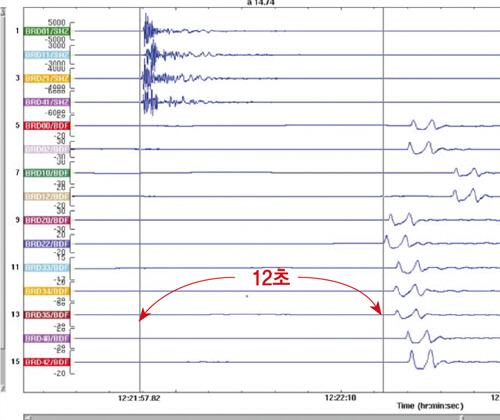Click the -20 scale value under row 15
Image resolution: width=500 pixels, height=420 pixels.
[60, 373]
